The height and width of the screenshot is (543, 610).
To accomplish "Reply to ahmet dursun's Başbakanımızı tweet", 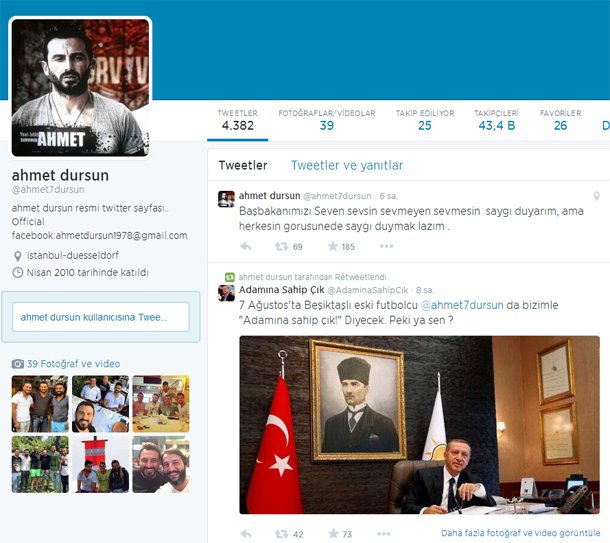I will [246, 246].
